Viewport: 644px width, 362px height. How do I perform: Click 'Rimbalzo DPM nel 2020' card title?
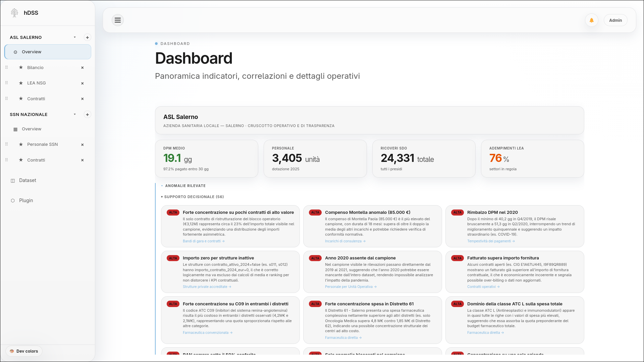(x=492, y=213)
